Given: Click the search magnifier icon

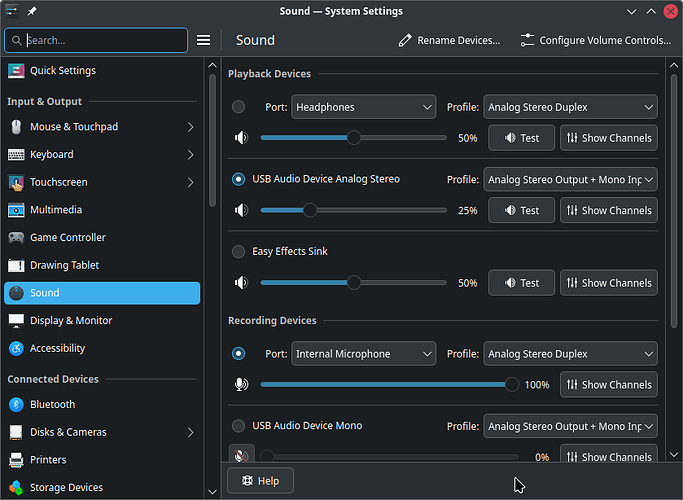Looking at the screenshot, I should coord(17,41).
